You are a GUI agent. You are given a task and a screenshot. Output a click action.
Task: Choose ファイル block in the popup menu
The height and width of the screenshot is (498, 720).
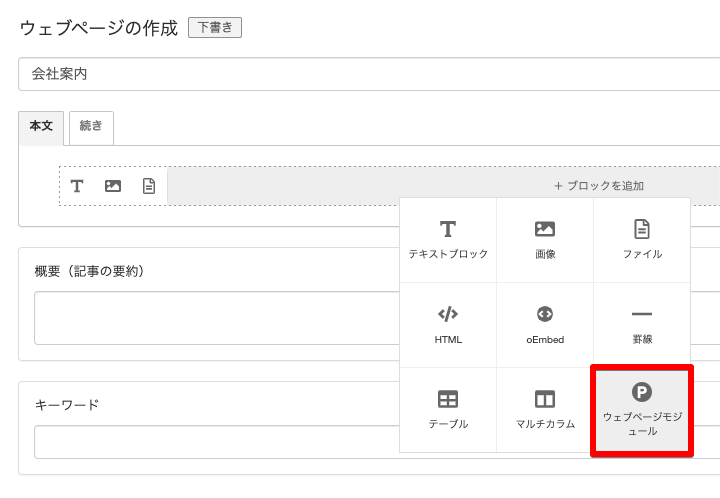coord(642,240)
